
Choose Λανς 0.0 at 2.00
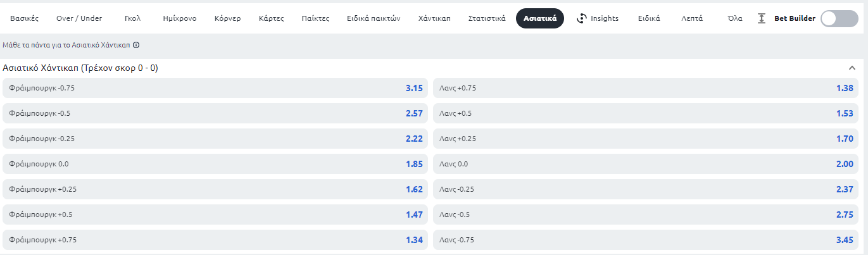pos(646,164)
